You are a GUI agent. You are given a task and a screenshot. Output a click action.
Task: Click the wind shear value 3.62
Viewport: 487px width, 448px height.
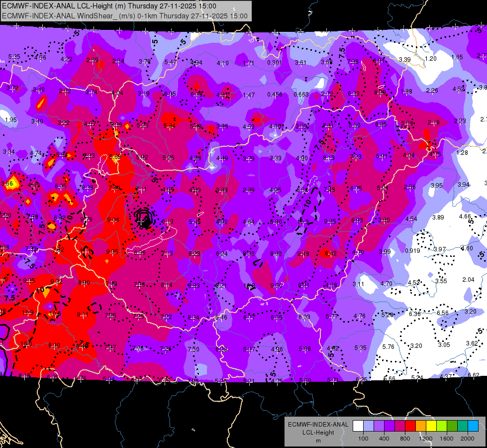pos(472,343)
